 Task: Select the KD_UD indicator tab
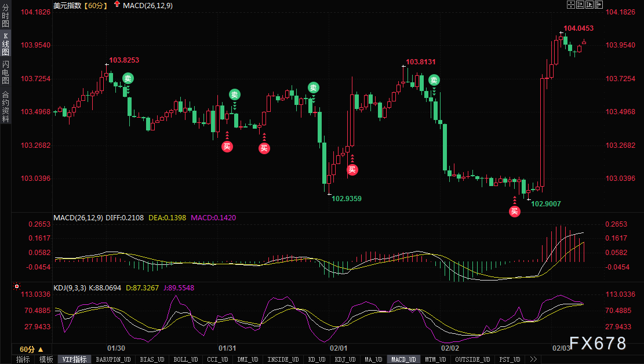pos(316,359)
